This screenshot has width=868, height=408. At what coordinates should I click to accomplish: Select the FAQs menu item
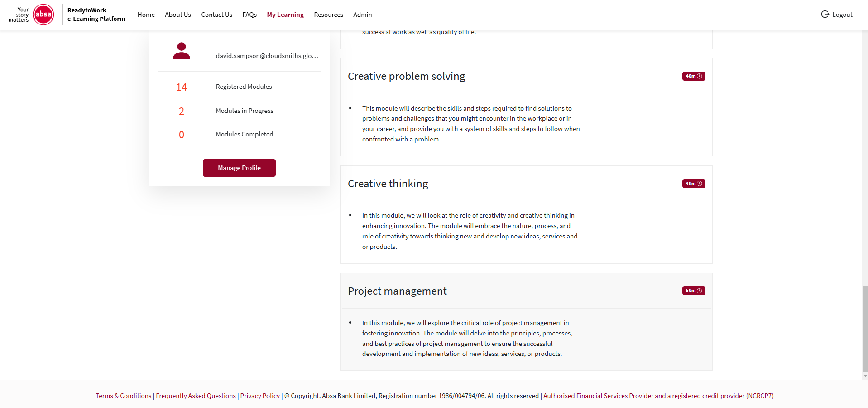point(249,15)
